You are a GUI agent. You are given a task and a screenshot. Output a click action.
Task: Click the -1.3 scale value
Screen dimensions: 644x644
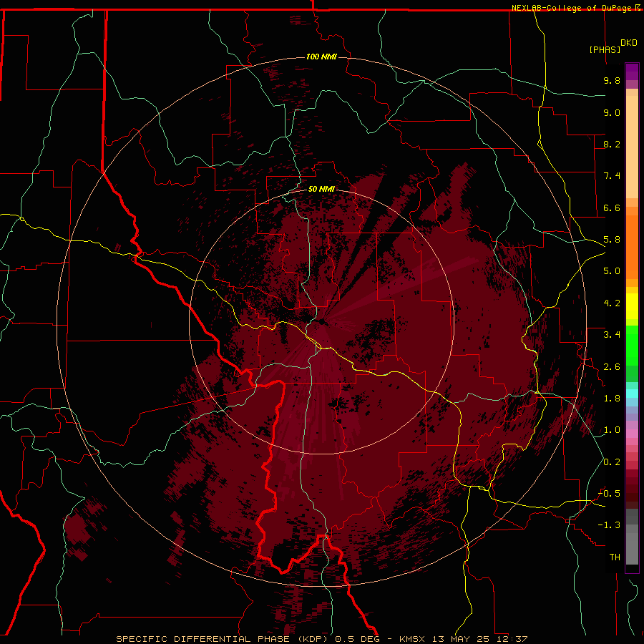tap(609, 525)
